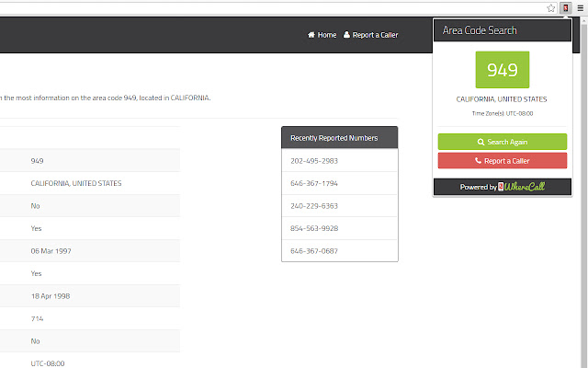The image size is (588, 368).
Task: Click the Recently Reported Numbers header
Action: tap(340, 138)
